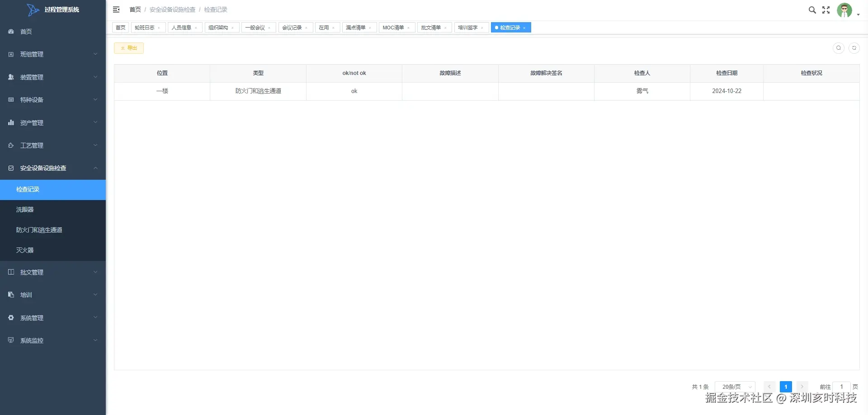Screen dimensions: 868x415
Task: Click the 故障描述 column header
Action: pos(450,73)
